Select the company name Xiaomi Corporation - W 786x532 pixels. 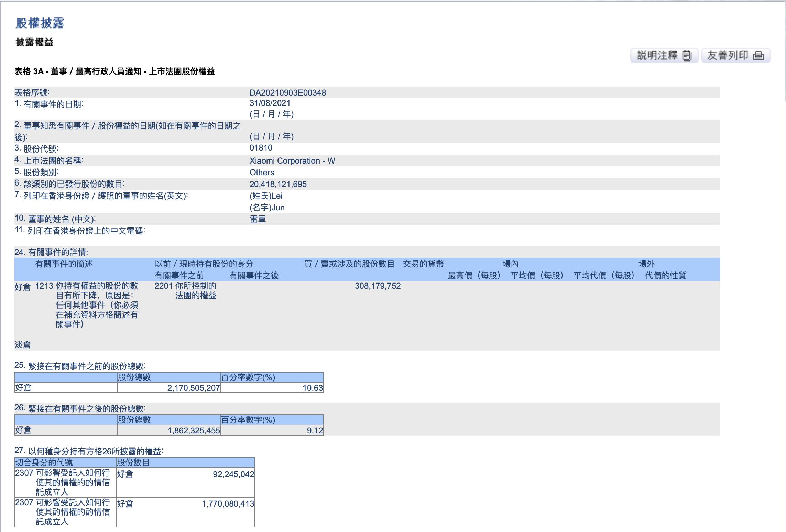click(292, 160)
